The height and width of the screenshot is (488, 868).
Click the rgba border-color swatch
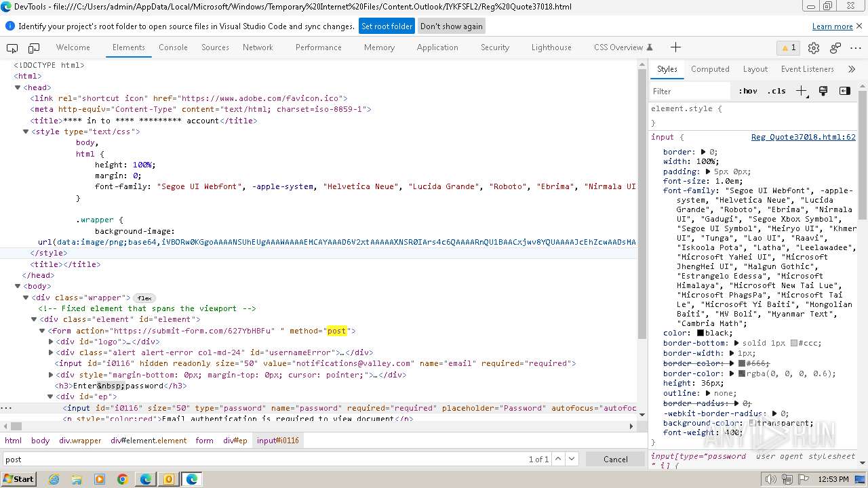click(x=742, y=373)
